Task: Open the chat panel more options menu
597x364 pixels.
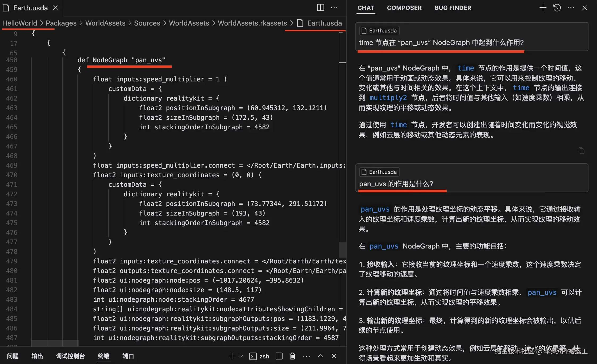Action: click(x=571, y=8)
